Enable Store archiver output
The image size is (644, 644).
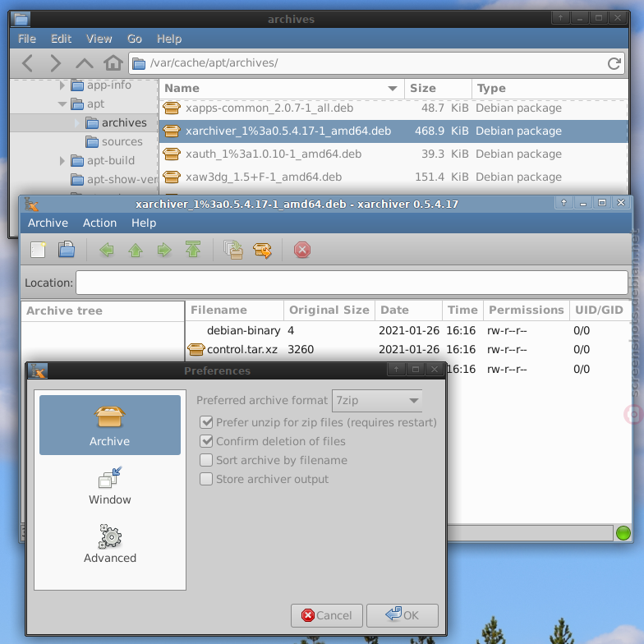(206, 479)
